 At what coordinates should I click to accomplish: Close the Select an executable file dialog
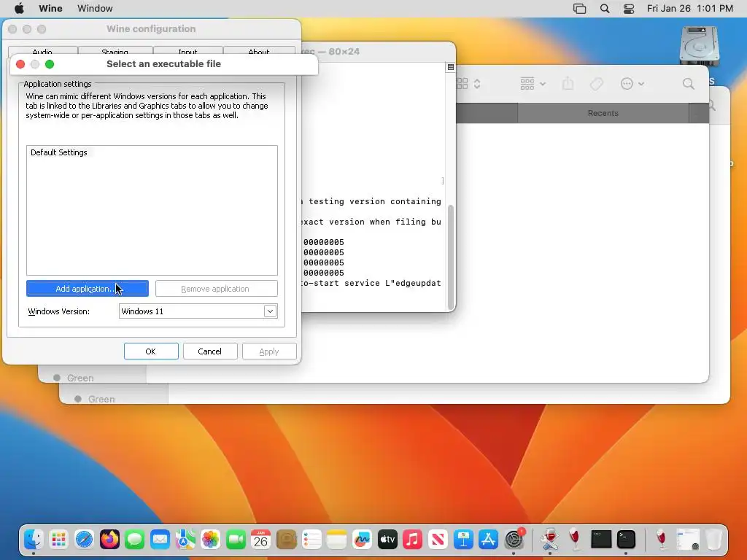(20, 64)
